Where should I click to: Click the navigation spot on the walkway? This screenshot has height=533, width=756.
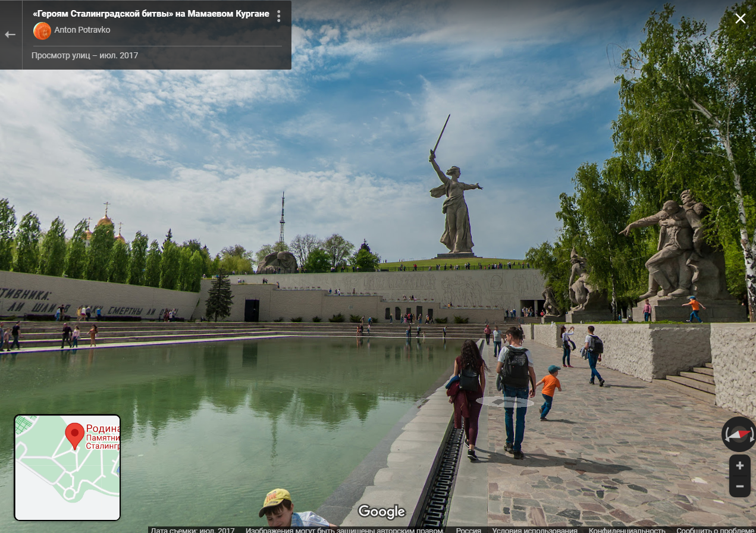505,402
